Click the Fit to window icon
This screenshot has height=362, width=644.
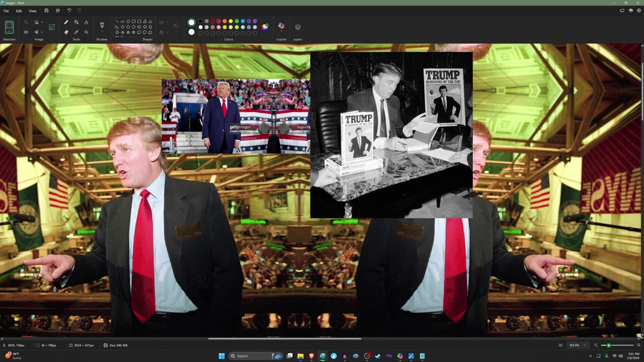(560, 345)
